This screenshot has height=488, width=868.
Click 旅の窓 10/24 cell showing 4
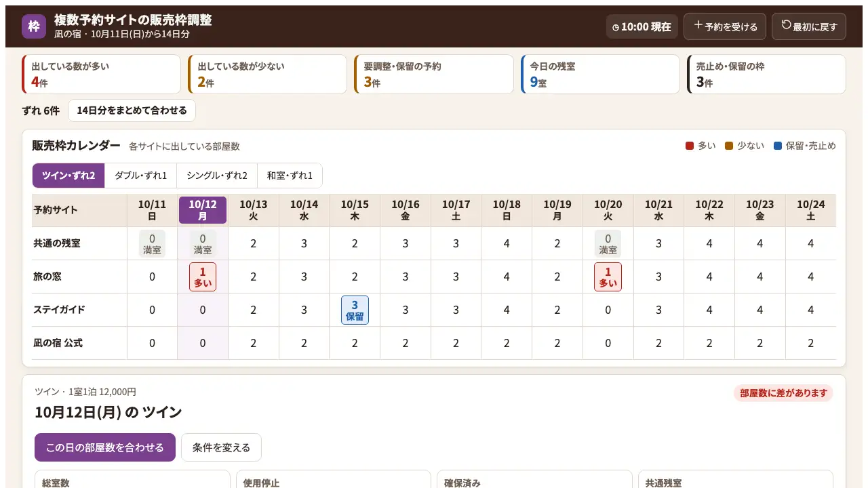pyautogui.click(x=811, y=277)
